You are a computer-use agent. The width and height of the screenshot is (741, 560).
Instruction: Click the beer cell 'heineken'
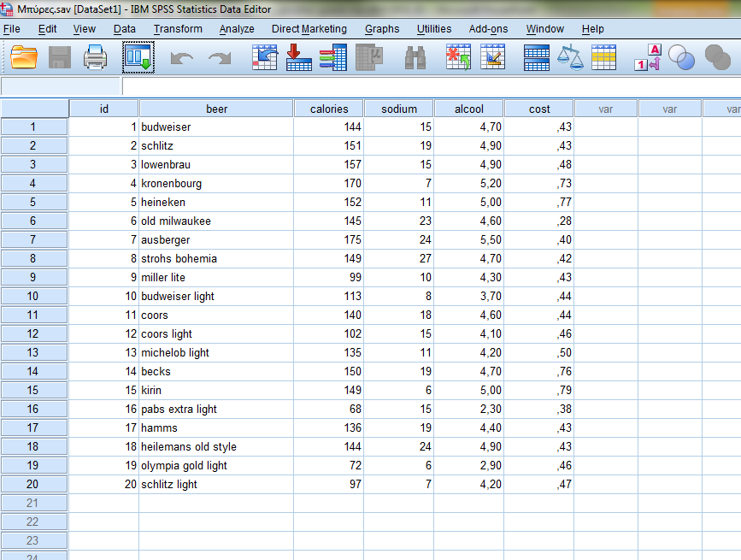216,203
